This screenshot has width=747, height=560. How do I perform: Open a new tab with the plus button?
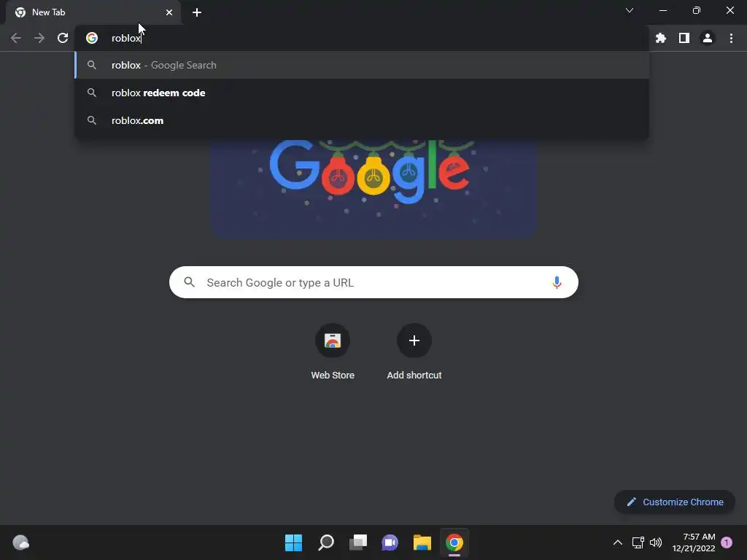coord(197,12)
